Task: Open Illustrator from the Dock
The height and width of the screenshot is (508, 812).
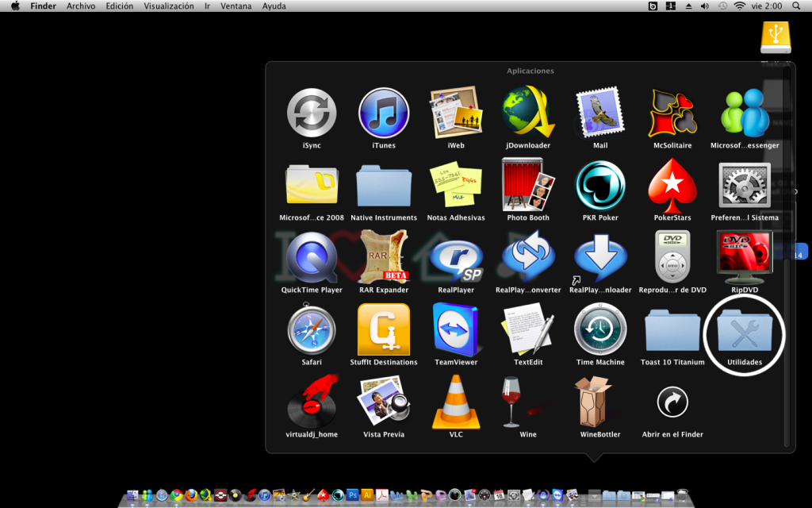Action: tap(367, 495)
